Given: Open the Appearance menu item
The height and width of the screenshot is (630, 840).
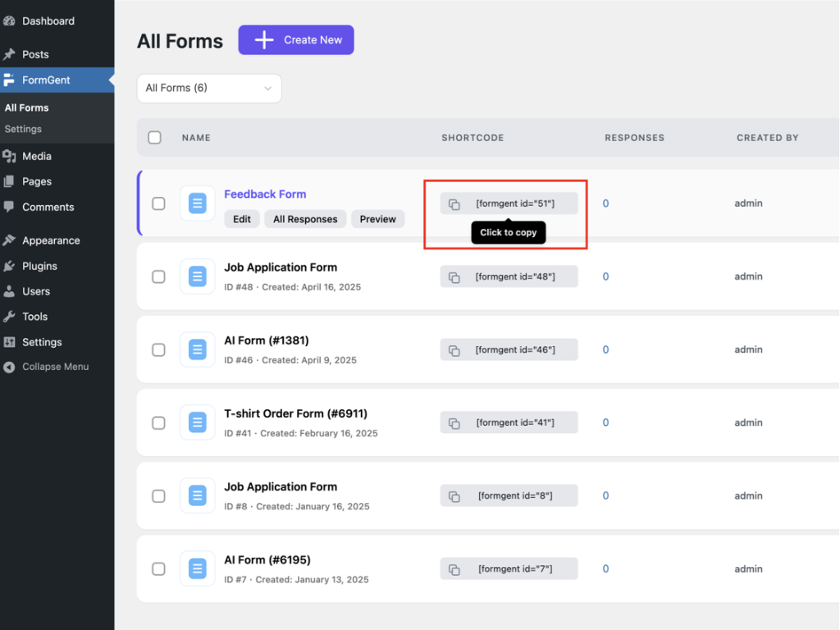Looking at the screenshot, I should coord(57,240).
